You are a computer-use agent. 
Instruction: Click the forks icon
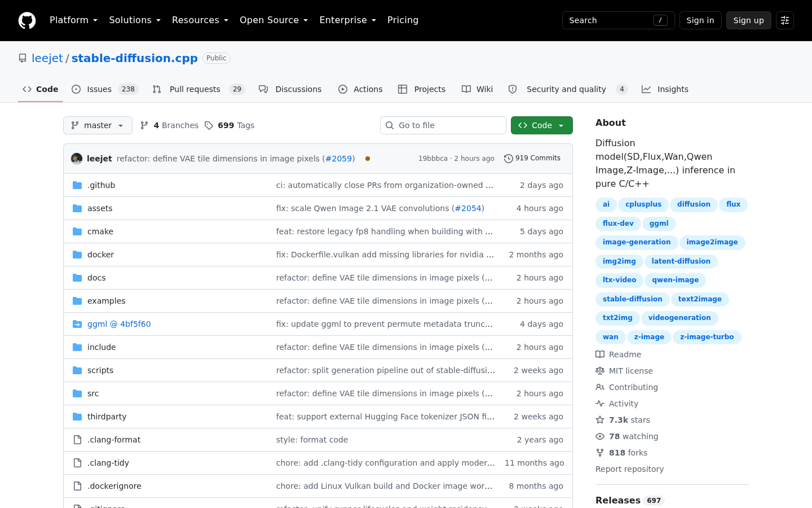click(600, 453)
